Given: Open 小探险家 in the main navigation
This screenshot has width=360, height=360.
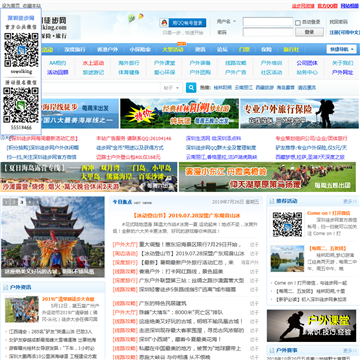Looking at the screenshot, I should pos(140,50).
